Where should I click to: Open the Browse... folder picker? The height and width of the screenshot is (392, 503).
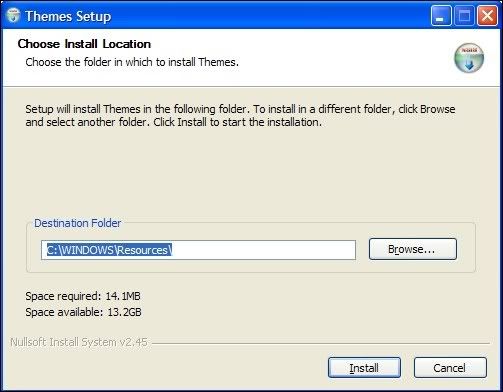coord(413,249)
